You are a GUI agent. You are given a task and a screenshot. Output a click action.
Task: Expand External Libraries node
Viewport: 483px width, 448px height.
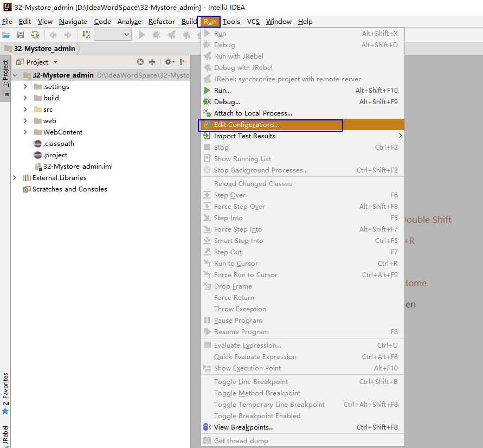click(x=15, y=178)
